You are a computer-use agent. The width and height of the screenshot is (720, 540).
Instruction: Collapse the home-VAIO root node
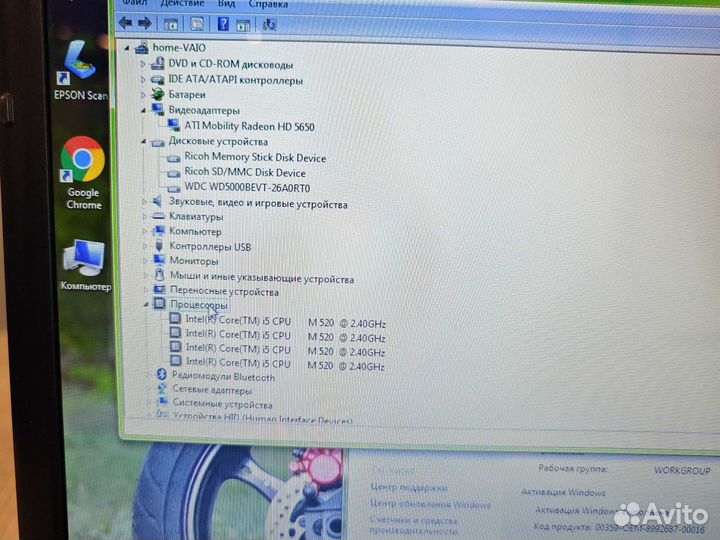coord(127,48)
